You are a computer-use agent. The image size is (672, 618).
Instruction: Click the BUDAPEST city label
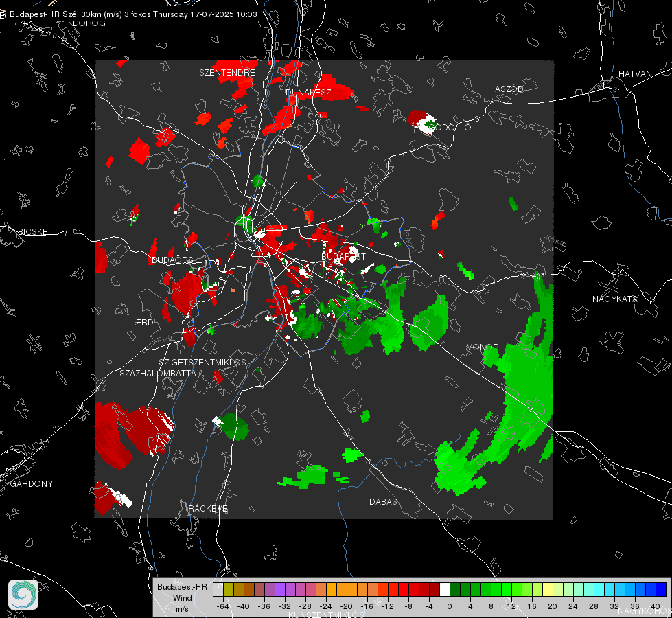pyautogui.click(x=343, y=256)
